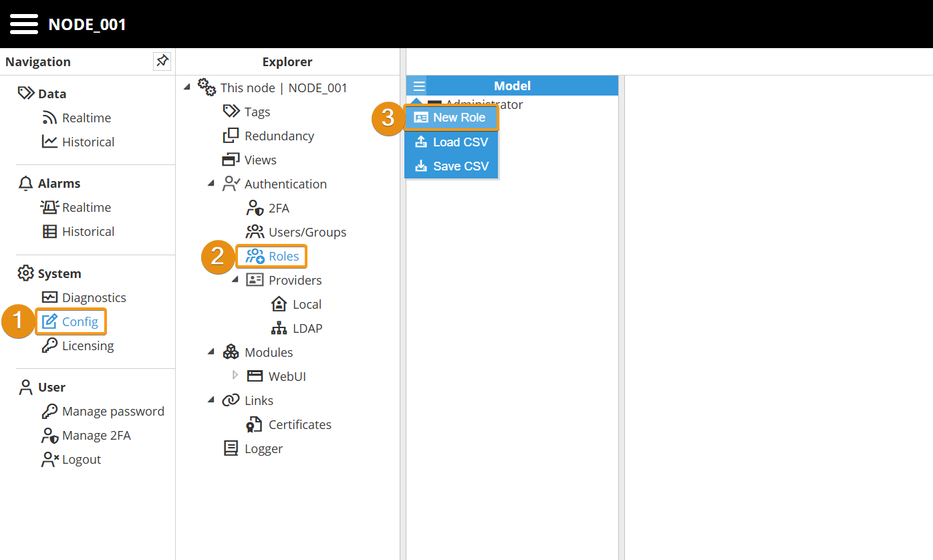Choose Load CSV menu entry

pos(451,142)
